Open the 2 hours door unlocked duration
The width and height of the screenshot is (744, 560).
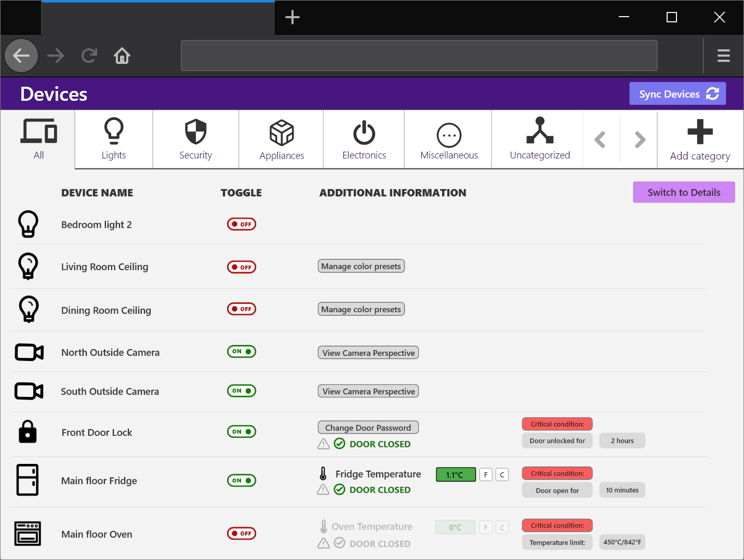point(622,441)
